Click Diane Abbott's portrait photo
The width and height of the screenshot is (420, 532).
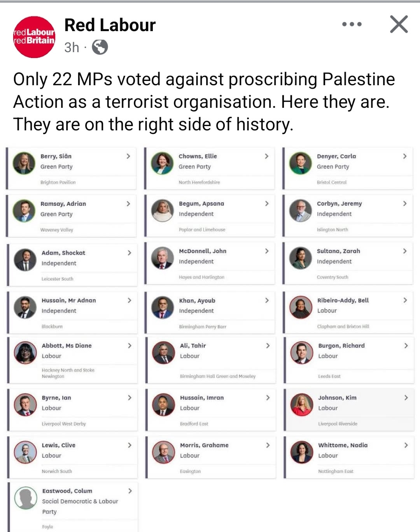point(25,353)
